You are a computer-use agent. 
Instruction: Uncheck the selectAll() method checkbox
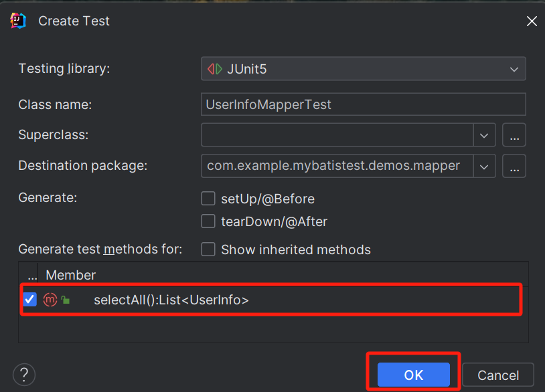click(30, 299)
